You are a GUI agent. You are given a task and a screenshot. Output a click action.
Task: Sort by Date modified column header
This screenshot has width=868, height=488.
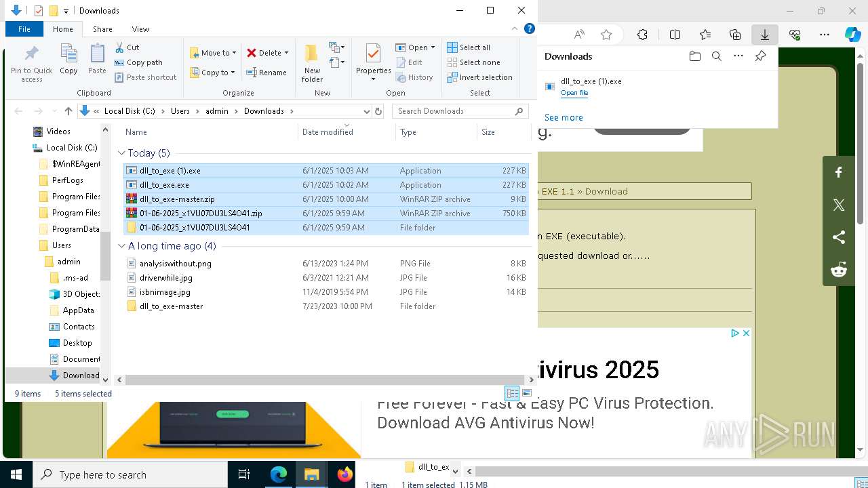click(347, 132)
